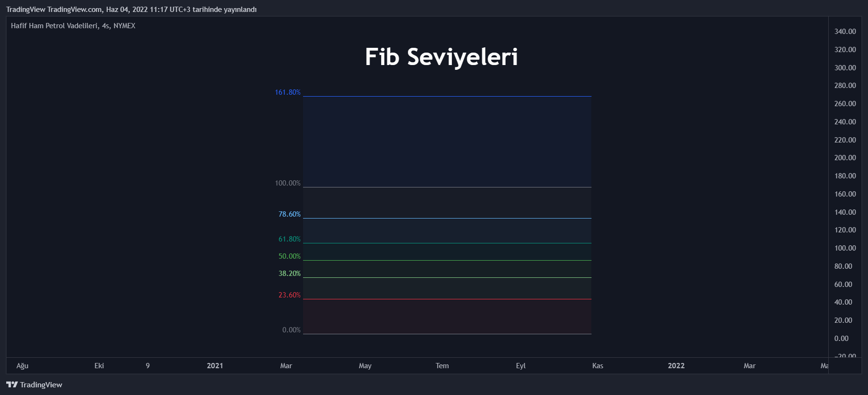The height and width of the screenshot is (395, 868).
Task: Select the 'May' month on the time axis
Action: coord(365,366)
